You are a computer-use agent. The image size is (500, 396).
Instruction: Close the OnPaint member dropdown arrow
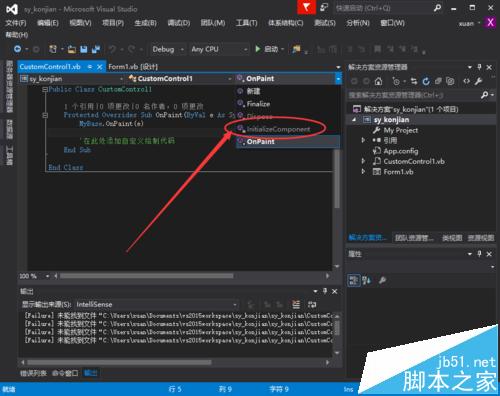point(338,79)
